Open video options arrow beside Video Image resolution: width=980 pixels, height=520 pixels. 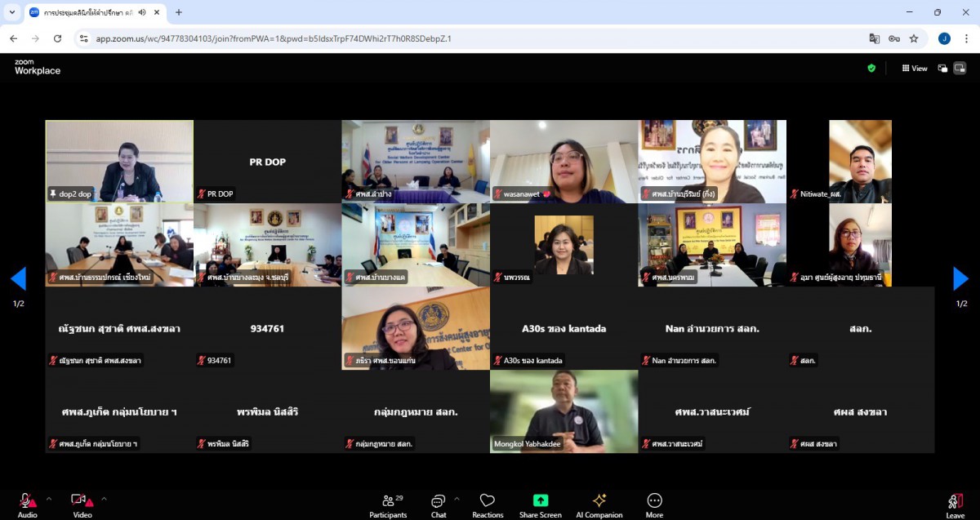[x=104, y=498]
